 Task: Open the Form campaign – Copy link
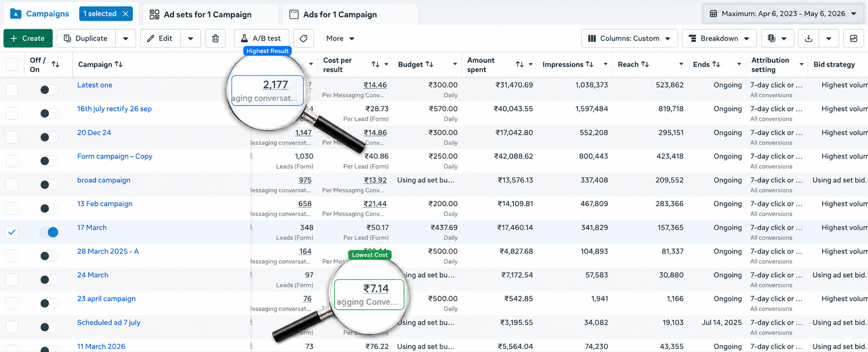click(x=115, y=156)
